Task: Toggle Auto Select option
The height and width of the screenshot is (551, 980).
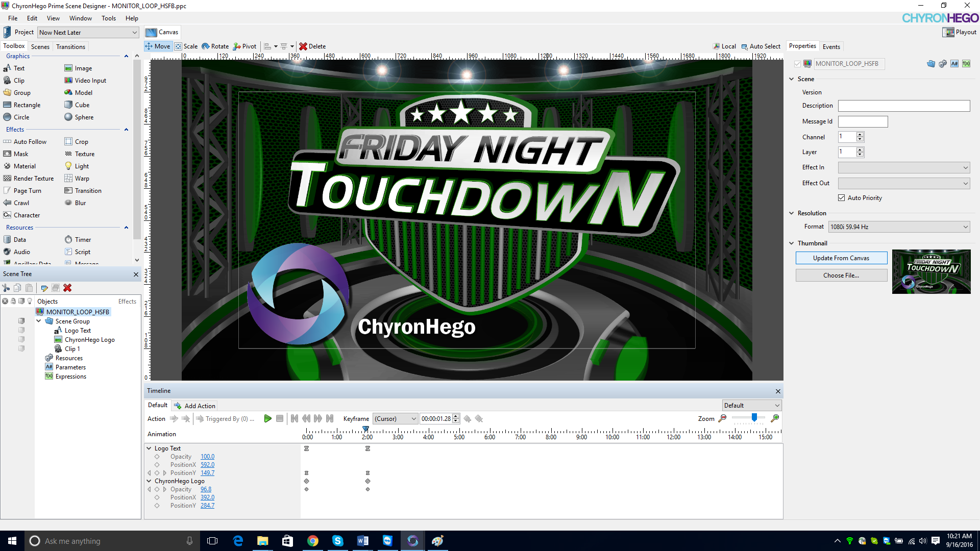Action: point(761,46)
